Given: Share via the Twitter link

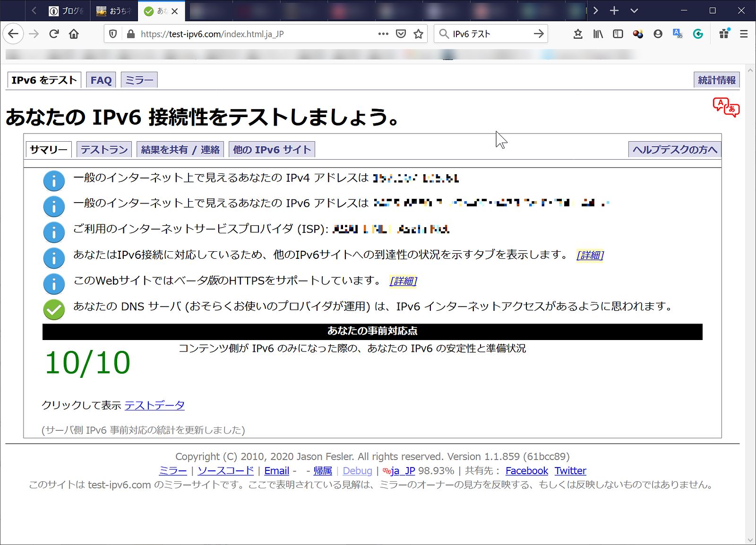Looking at the screenshot, I should coord(570,471).
